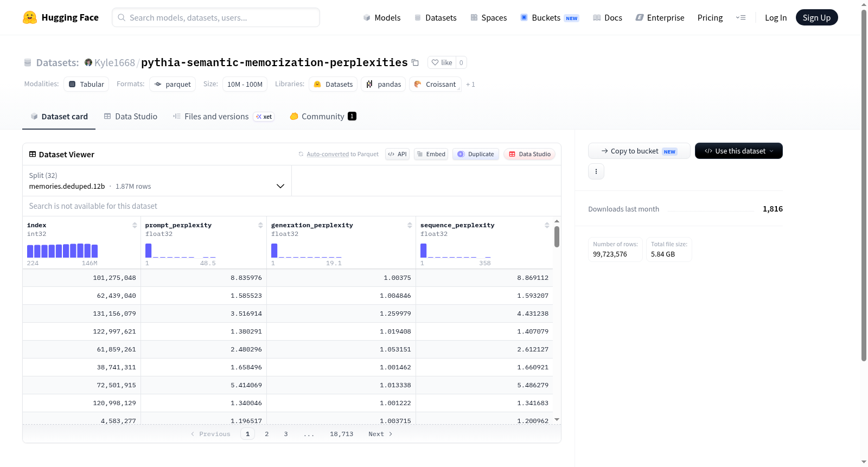
Task: Show the +1 additional libraries
Action: [x=470, y=85]
